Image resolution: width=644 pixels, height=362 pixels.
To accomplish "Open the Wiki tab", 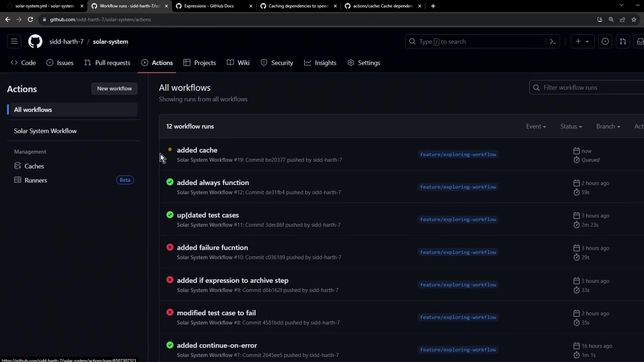I will pyautogui.click(x=238, y=63).
